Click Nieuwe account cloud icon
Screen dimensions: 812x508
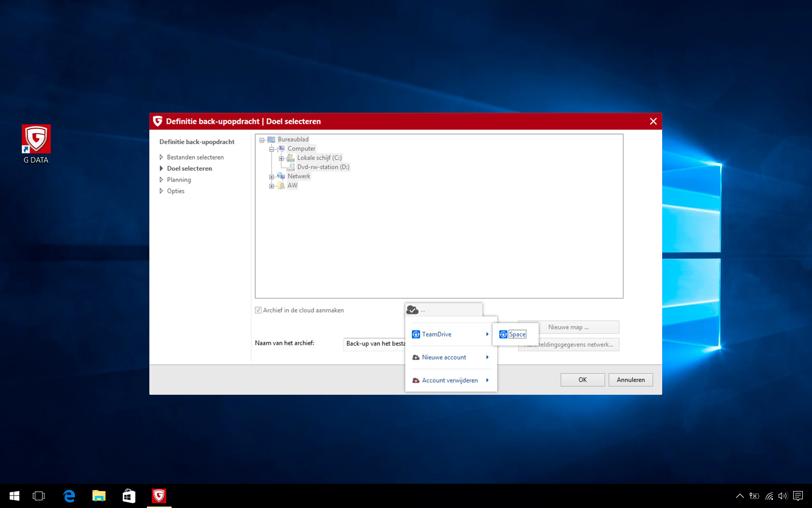(x=416, y=358)
